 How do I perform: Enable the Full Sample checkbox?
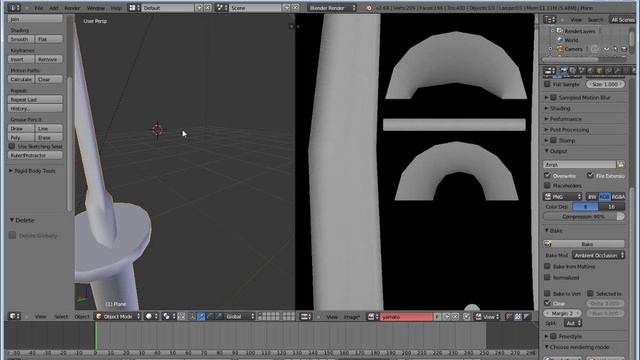coord(547,84)
